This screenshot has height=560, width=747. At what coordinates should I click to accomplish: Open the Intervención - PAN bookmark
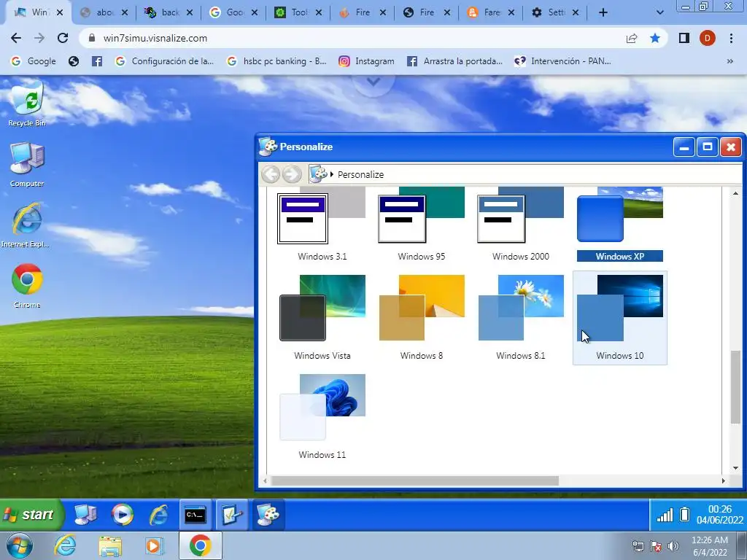(x=562, y=61)
